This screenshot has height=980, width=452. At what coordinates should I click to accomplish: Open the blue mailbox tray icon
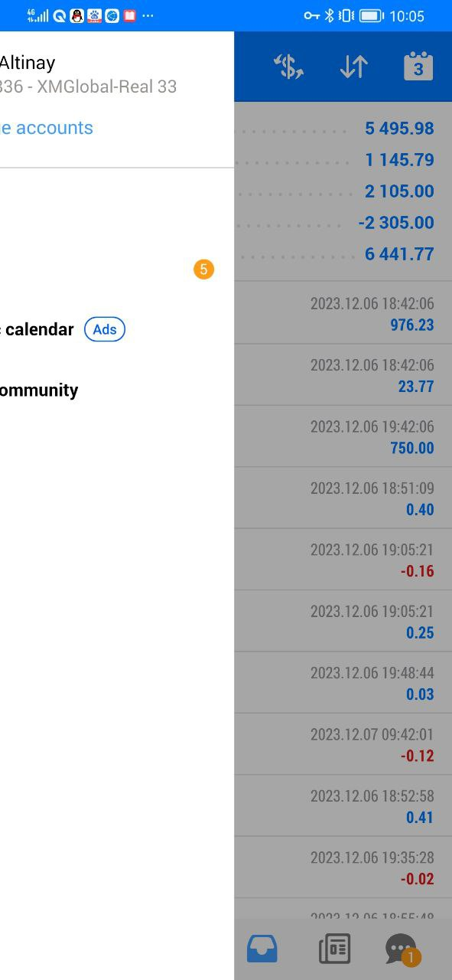(262, 949)
